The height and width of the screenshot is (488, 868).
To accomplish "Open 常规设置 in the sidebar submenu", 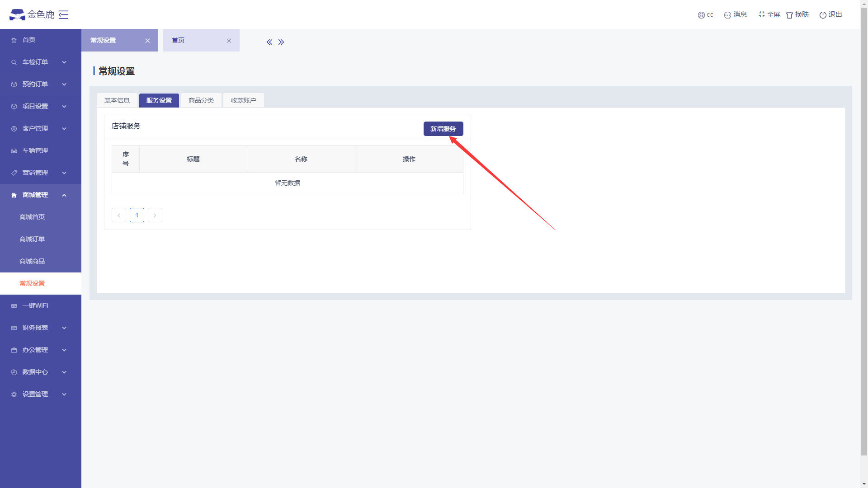I will 41,284.
